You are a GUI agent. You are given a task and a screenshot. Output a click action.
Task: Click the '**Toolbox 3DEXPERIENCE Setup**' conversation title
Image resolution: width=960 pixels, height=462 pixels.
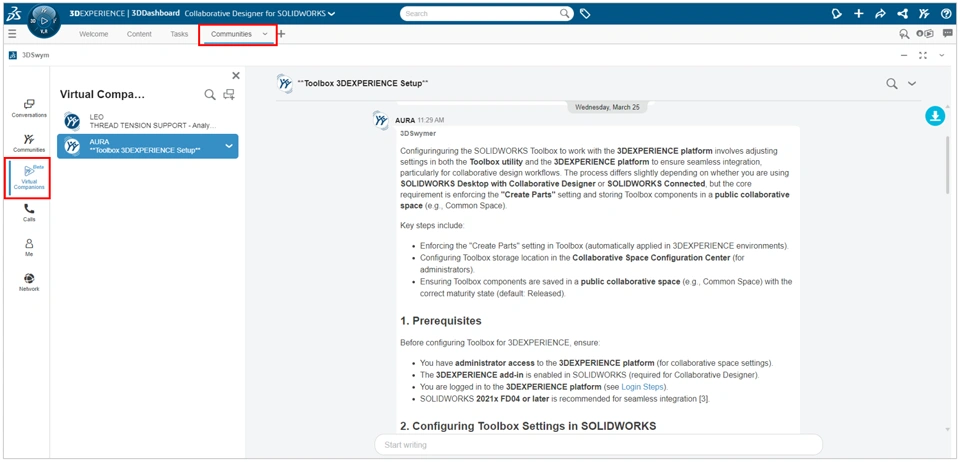[x=362, y=83]
